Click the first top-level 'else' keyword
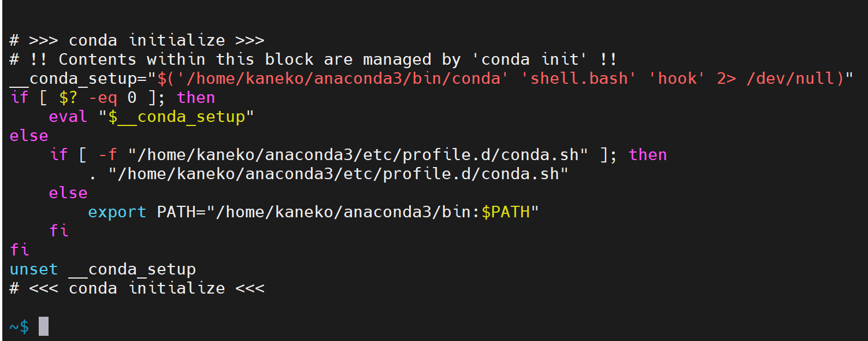868x341 pixels. pos(29,136)
